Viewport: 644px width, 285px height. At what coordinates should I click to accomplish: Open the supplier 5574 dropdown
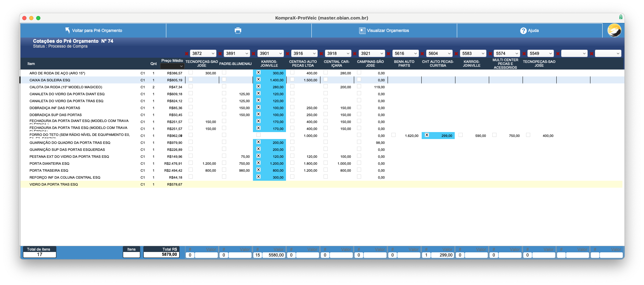pos(507,54)
